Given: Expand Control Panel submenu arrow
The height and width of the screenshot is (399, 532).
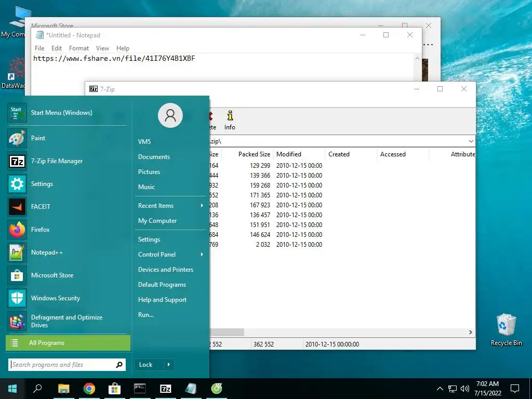Looking at the screenshot, I should click(202, 255).
